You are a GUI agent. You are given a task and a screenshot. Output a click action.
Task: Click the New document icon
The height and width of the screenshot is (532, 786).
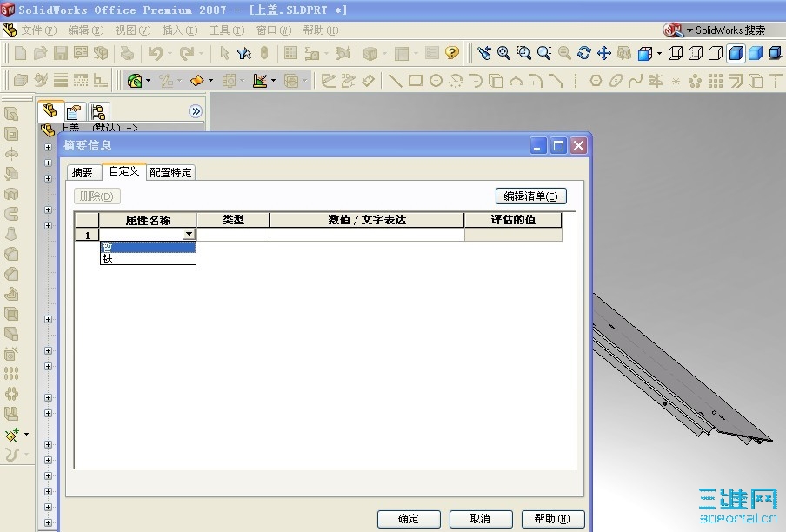[21, 53]
